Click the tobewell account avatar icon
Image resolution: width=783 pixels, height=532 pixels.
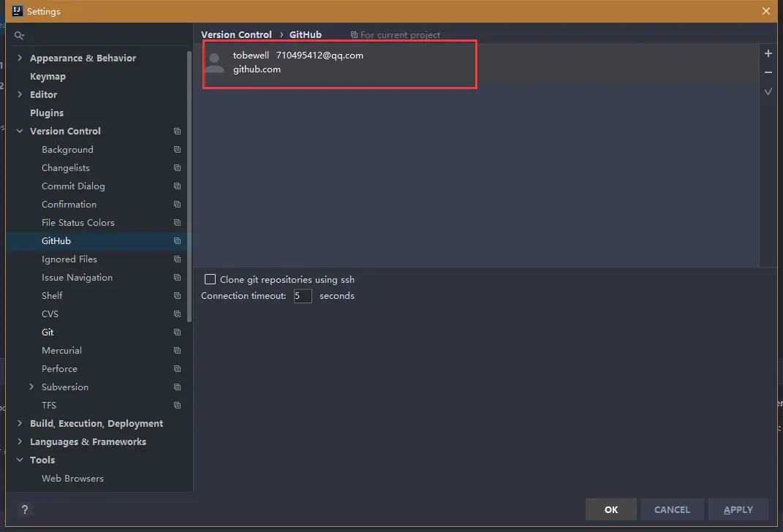(x=215, y=62)
